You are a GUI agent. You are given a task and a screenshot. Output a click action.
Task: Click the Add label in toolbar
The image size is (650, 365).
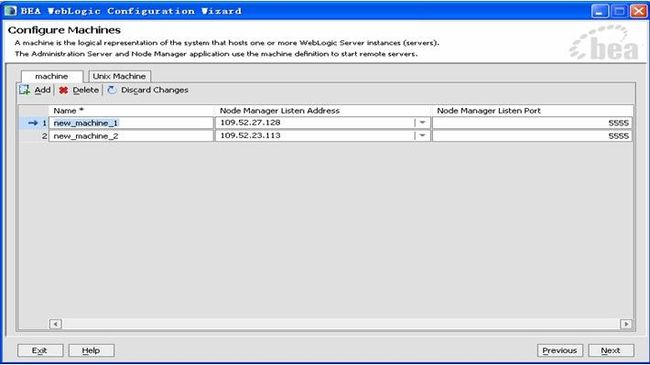tap(42, 90)
